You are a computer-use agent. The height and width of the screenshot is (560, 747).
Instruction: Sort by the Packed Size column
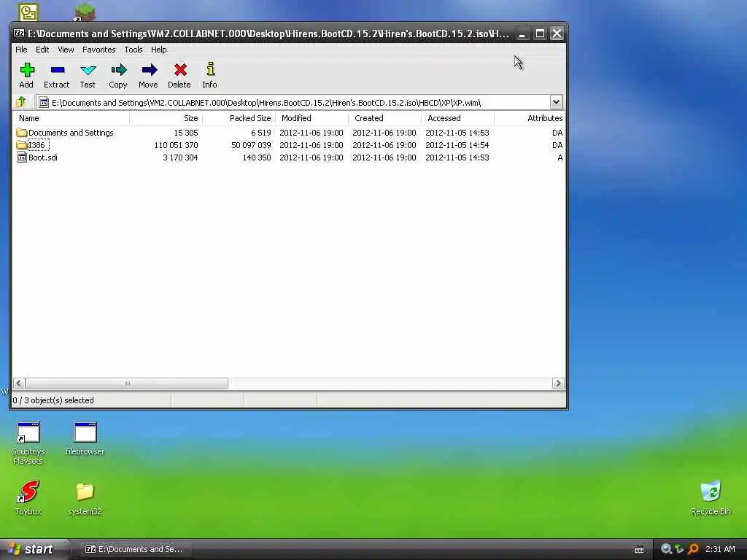click(239, 118)
